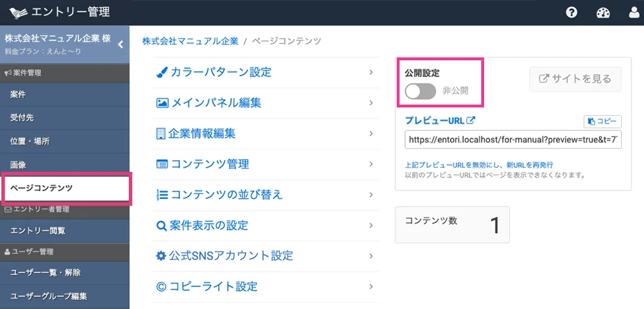
Task: Open コンテンツ管理 link
Action: (210, 164)
